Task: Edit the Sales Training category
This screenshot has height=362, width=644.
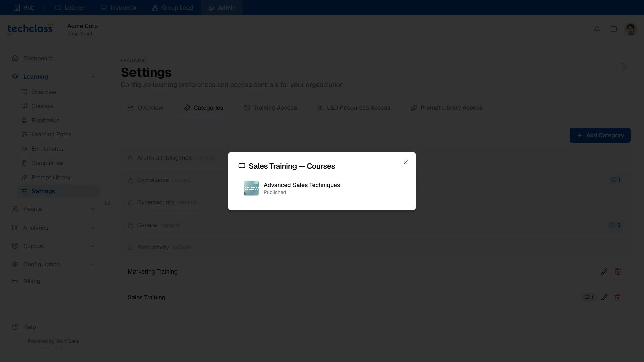Action: point(604,297)
